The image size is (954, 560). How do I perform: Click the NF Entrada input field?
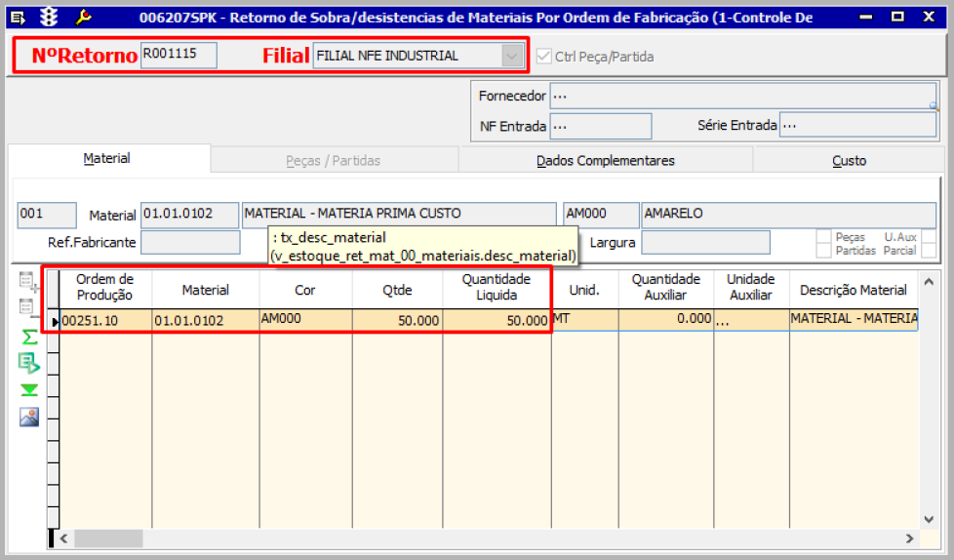pyautogui.click(x=601, y=126)
